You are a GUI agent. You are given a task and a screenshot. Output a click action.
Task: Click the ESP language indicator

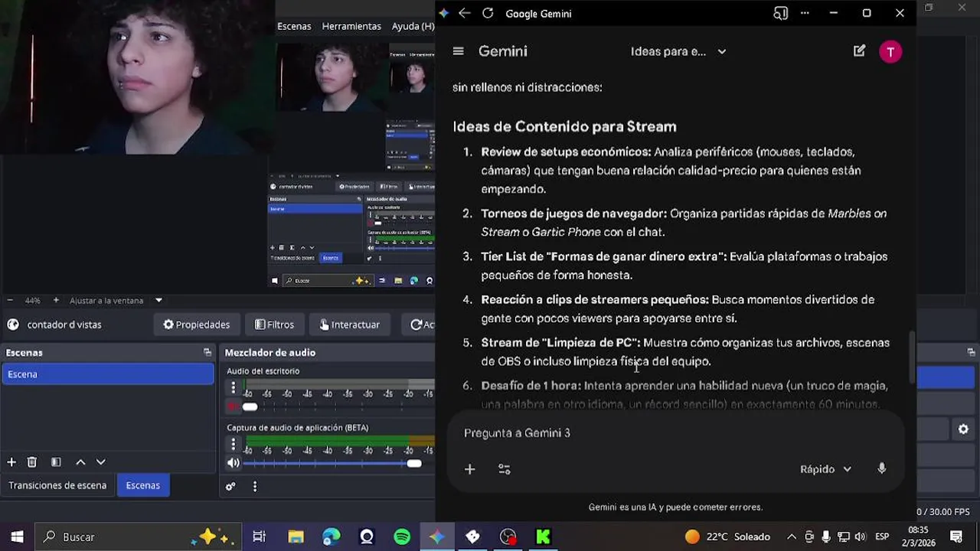point(882,537)
